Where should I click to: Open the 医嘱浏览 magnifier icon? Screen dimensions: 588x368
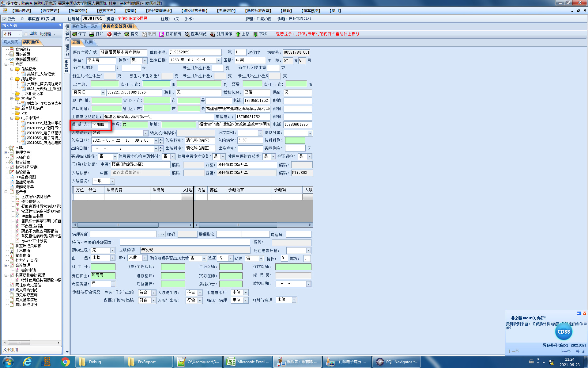[x=187, y=34]
